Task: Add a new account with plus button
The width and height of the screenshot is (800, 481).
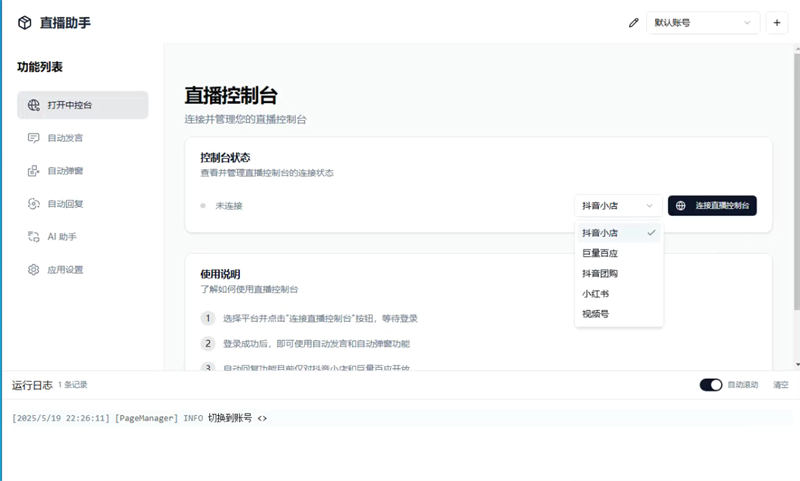Action: coord(777,23)
